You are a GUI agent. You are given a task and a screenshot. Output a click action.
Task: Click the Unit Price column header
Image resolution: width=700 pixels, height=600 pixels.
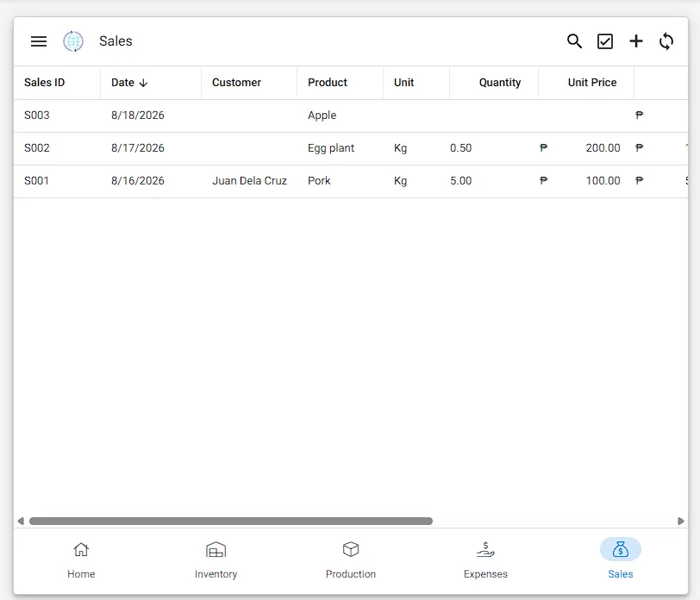point(592,83)
